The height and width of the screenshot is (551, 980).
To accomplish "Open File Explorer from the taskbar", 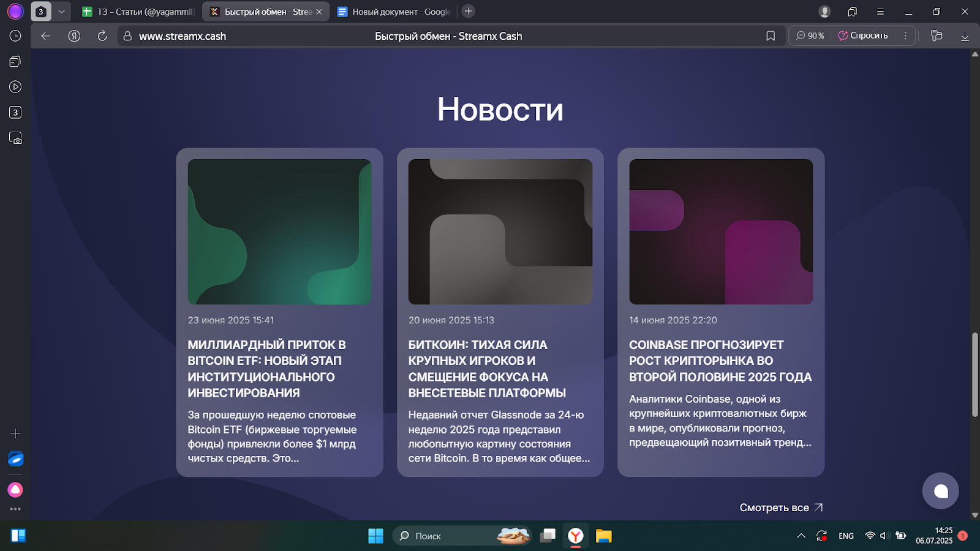I will pos(604,536).
